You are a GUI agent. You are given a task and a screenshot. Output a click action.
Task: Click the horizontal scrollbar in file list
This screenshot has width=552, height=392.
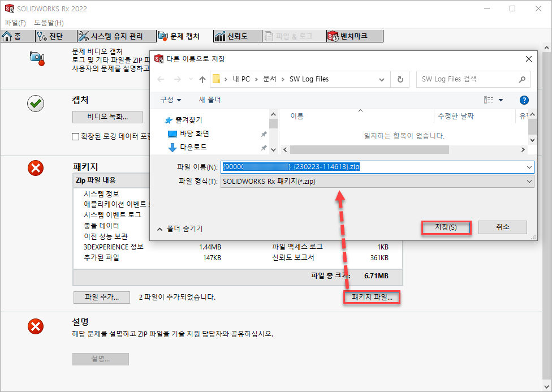pyautogui.click(x=369, y=150)
